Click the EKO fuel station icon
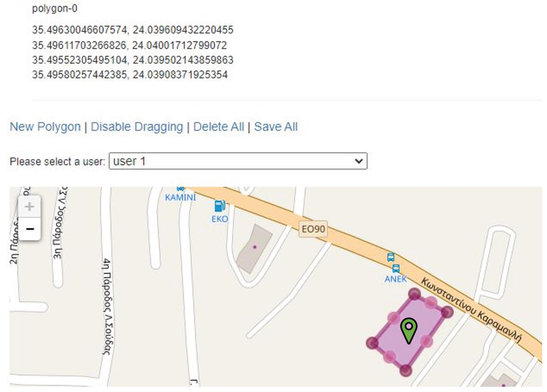The image size is (547, 392). pos(220,206)
